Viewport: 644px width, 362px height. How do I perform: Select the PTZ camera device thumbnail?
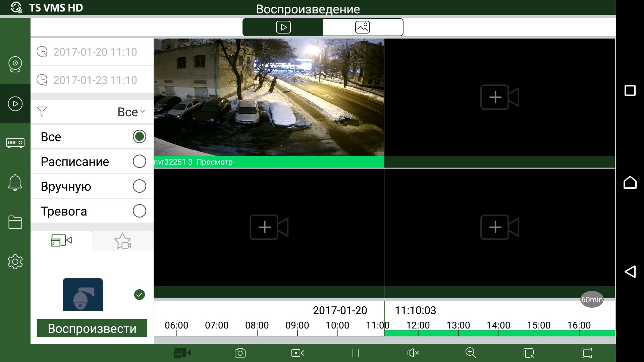point(83,294)
